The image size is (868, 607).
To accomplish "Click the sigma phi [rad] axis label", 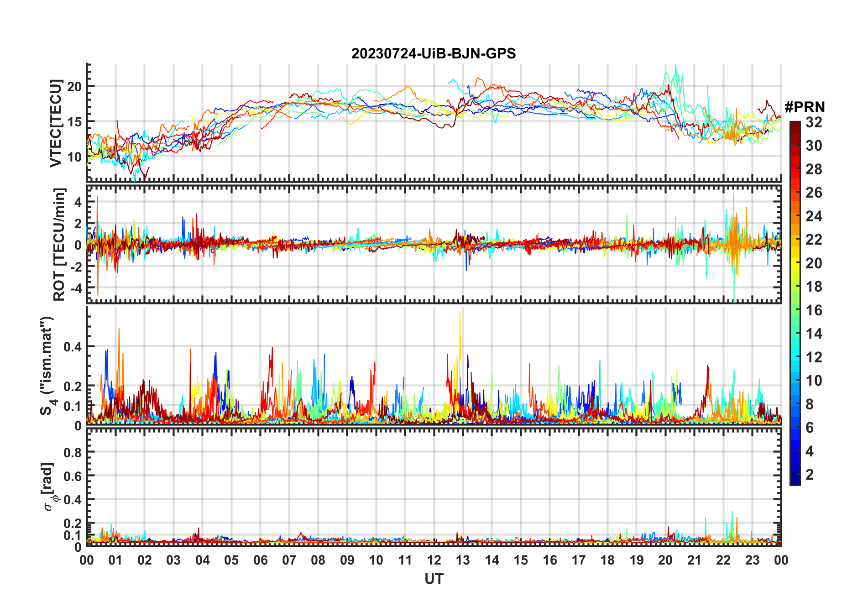I will (x=49, y=487).
